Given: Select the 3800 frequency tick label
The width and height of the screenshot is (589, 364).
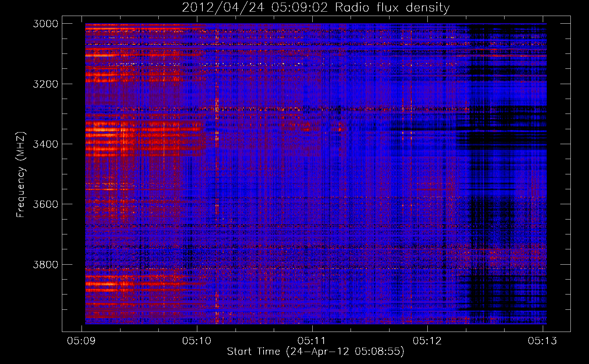Looking at the screenshot, I should click(x=46, y=264).
